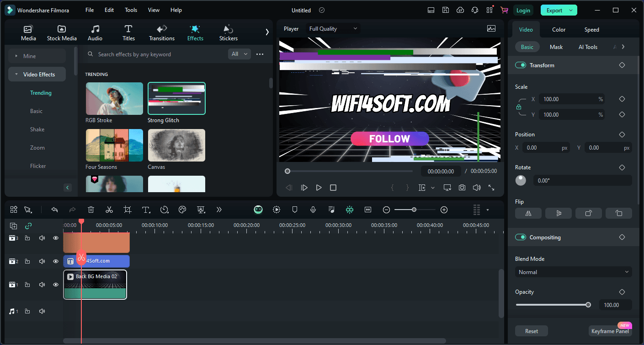Toggle the Transform switch off

click(521, 65)
